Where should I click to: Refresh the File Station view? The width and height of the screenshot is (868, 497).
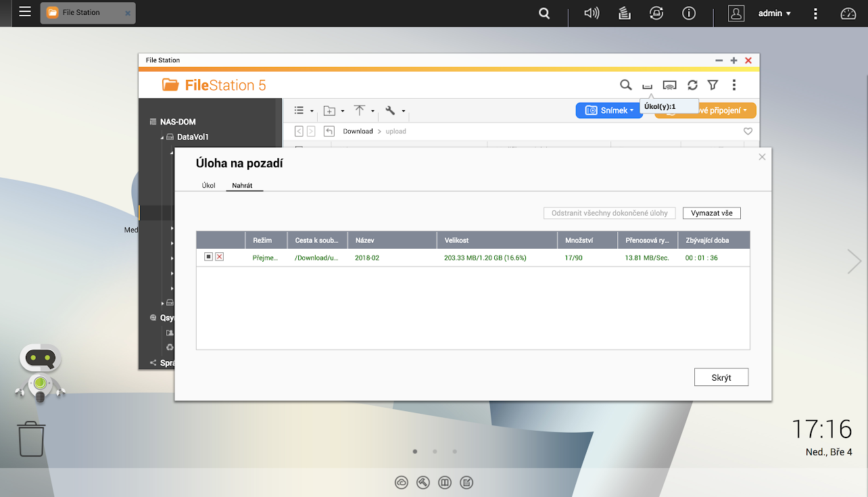point(692,85)
